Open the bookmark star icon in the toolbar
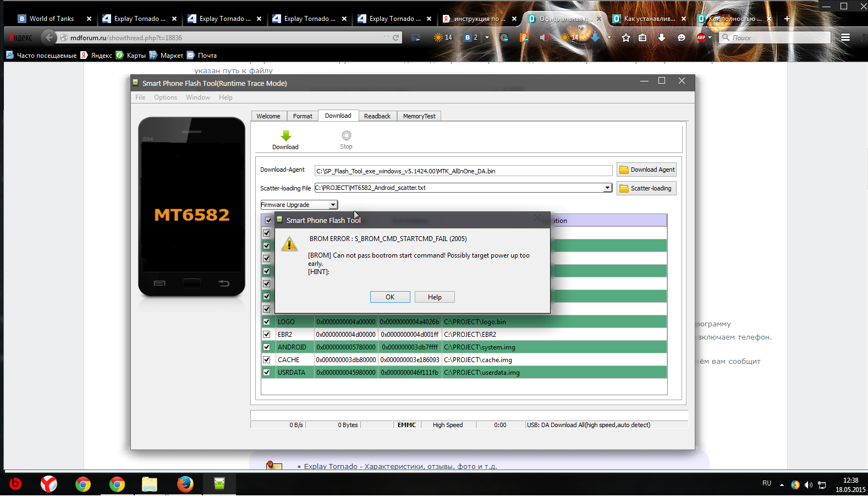 click(626, 38)
